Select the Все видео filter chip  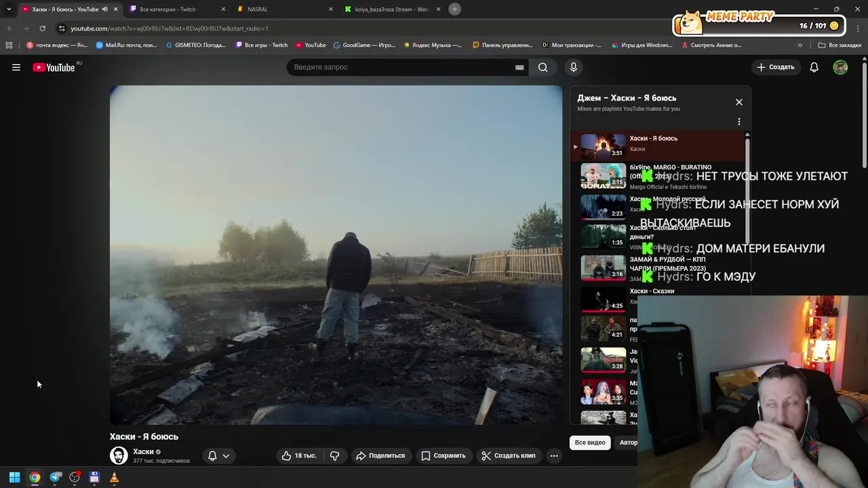[x=590, y=443]
